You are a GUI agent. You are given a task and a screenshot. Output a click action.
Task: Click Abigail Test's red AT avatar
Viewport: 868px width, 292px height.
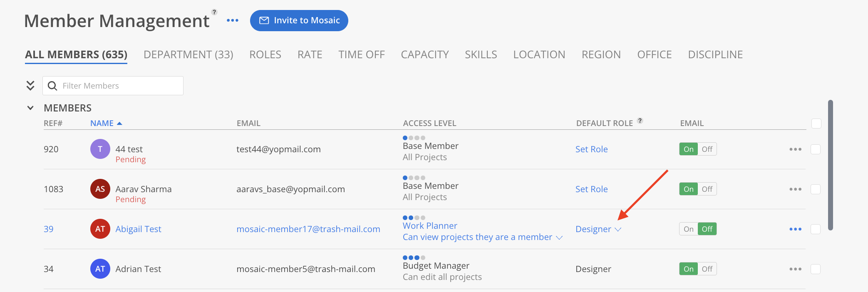[x=100, y=229]
